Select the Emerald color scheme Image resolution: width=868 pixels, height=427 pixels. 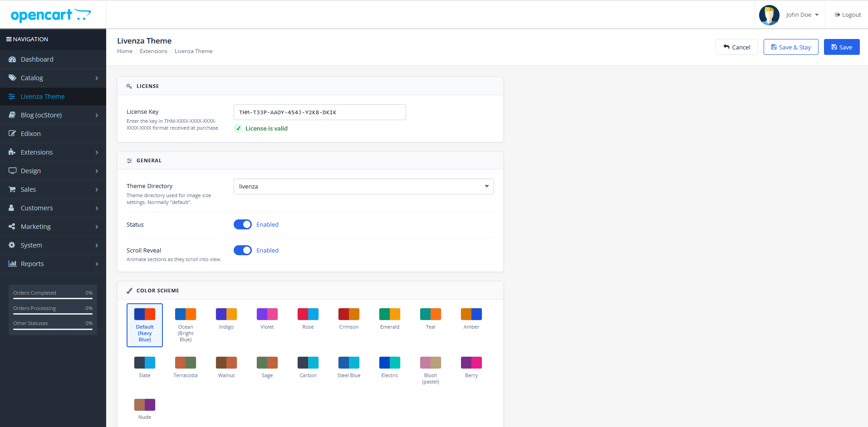coord(390,319)
